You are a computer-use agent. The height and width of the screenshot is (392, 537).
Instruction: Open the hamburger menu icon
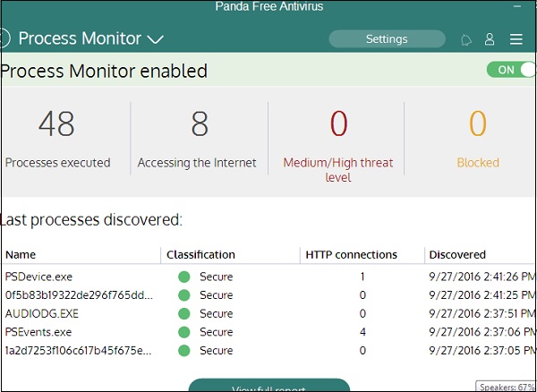(x=516, y=39)
